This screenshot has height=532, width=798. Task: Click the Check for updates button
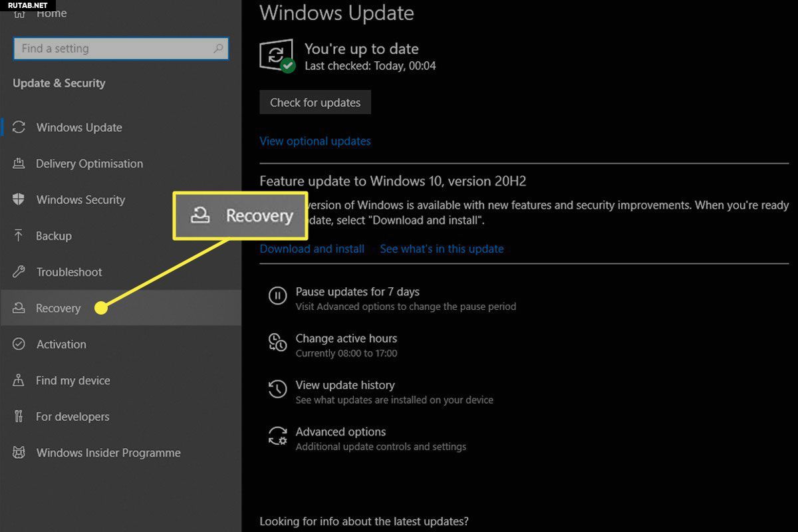315,102
